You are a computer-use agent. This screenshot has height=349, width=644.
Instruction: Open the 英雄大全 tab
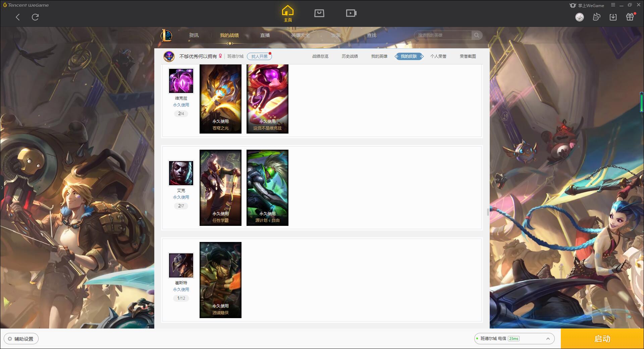coord(301,35)
